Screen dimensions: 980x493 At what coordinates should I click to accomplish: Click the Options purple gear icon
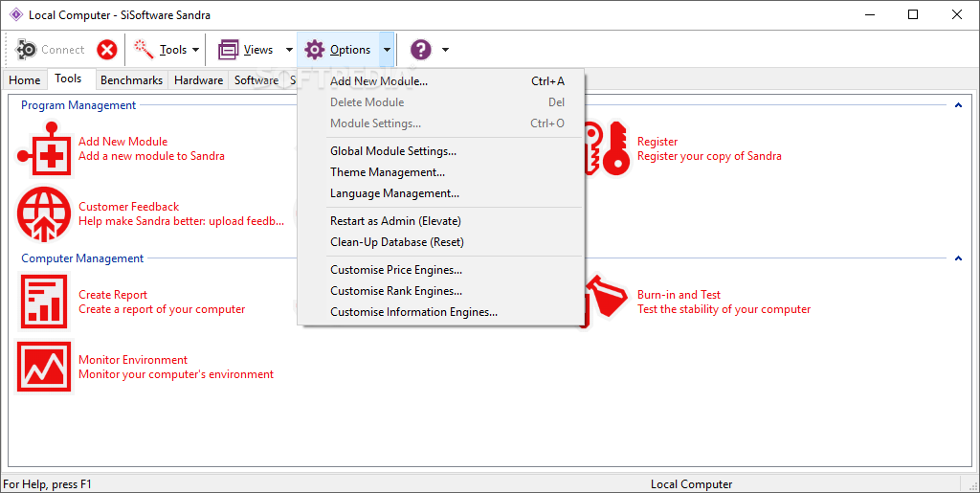pos(314,50)
